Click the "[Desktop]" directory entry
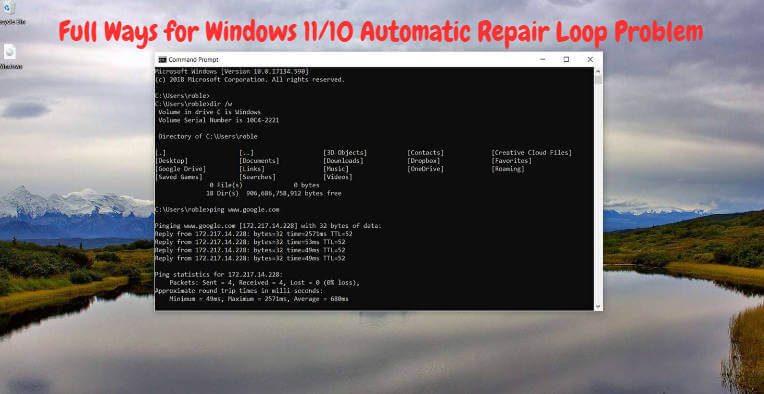 point(172,161)
